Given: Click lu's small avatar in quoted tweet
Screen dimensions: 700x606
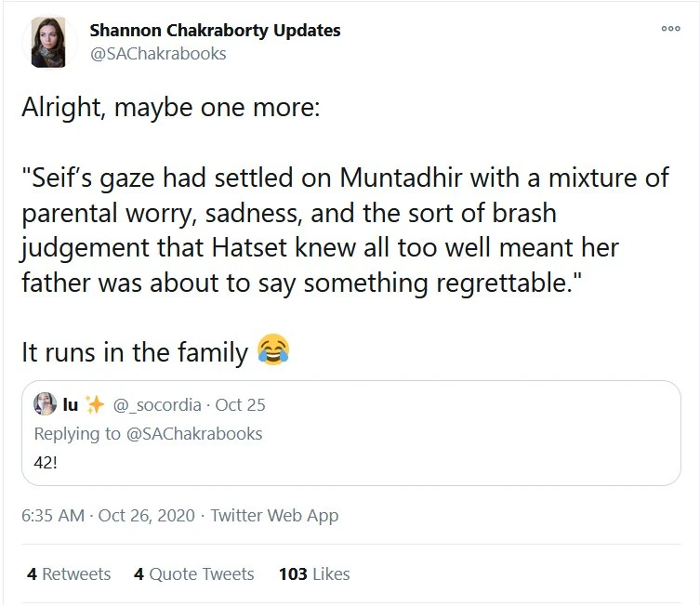Looking at the screenshot, I should click(x=46, y=404).
